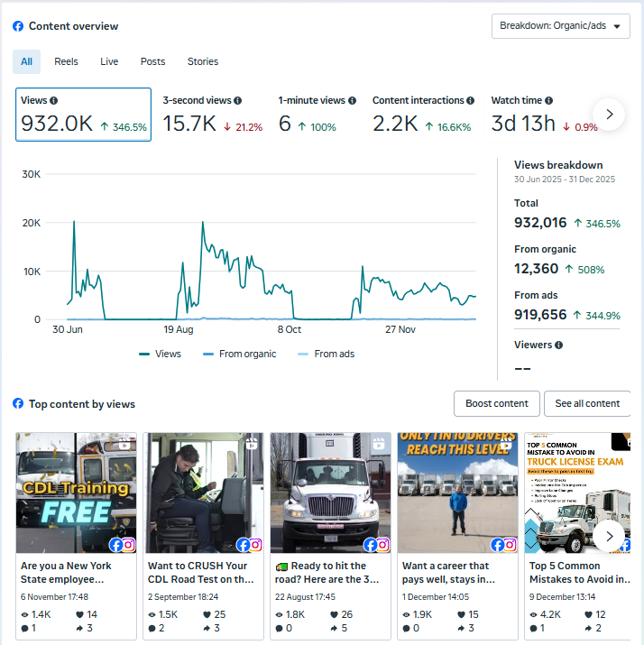Click likes heart icon on 2 September post
Image resolution: width=644 pixels, height=645 pixels.
[207, 614]
